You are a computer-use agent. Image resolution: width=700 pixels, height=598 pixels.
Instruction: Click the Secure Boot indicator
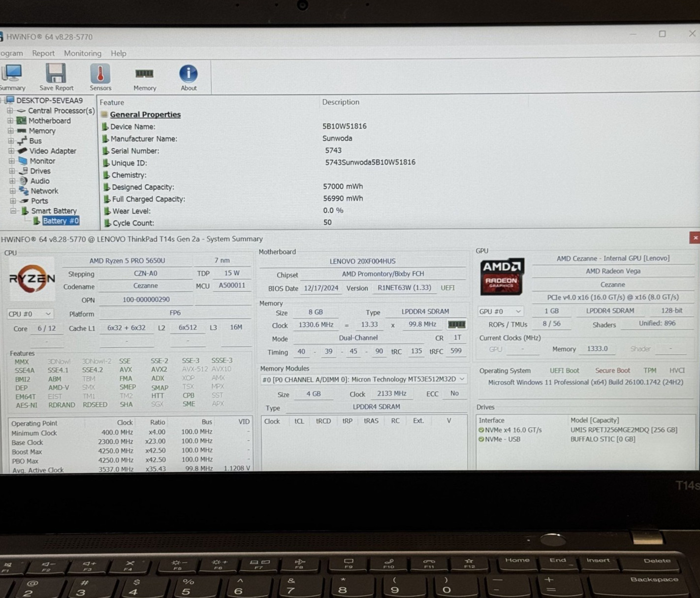(612, 370)
